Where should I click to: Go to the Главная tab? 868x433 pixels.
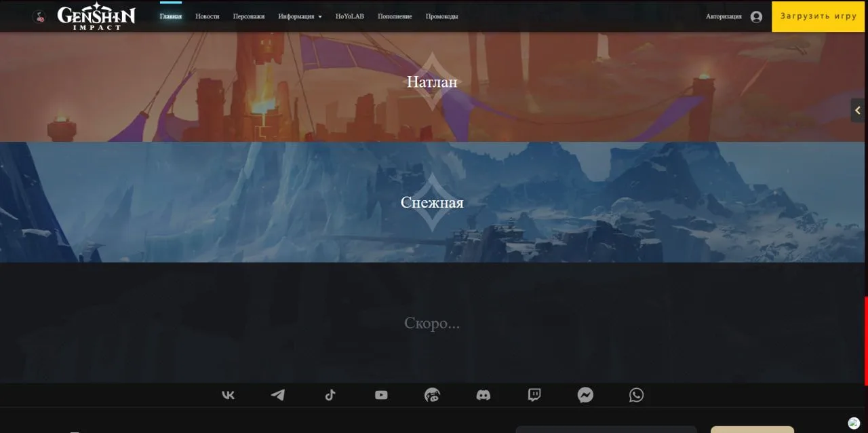click(x=171, y=16)
